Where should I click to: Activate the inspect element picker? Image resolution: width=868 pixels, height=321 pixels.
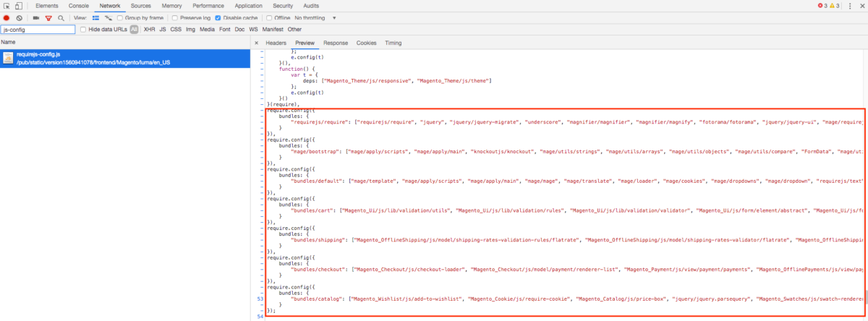tap(7, 6)
